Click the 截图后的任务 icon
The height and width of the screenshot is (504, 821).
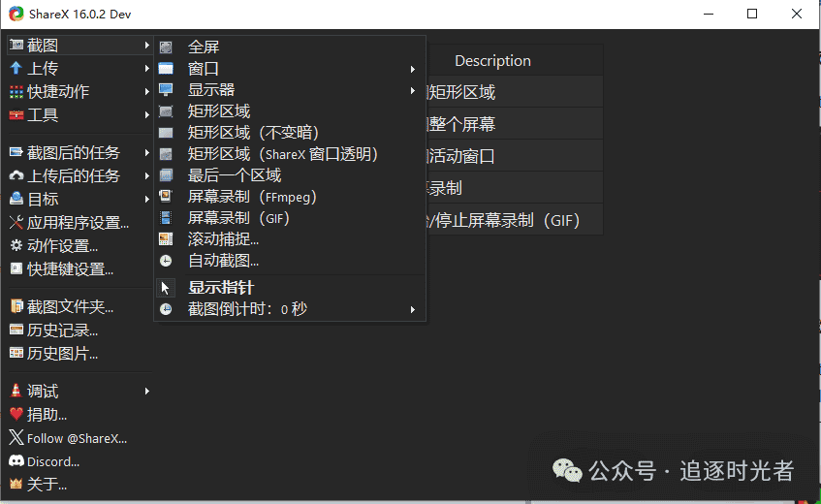(16, 152)
